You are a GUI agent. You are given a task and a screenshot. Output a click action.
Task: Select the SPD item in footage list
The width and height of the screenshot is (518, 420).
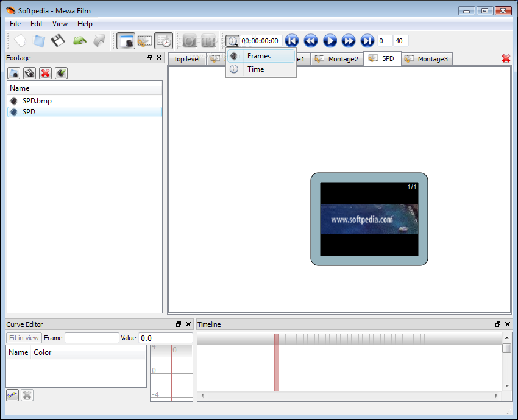pos(85,112)
